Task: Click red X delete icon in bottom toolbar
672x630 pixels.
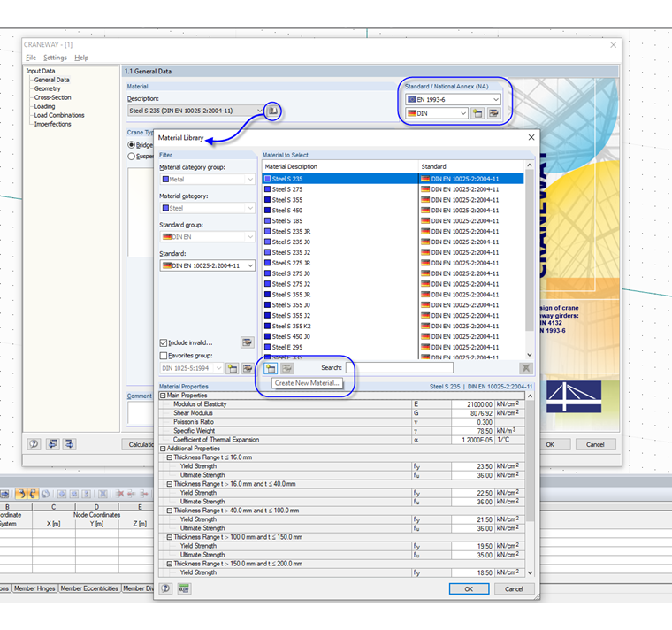Action: coord(119,494)
